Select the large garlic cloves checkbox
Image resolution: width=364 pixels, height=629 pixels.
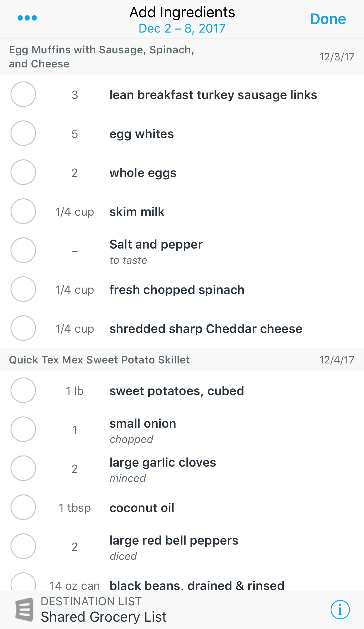coord(23,468)
